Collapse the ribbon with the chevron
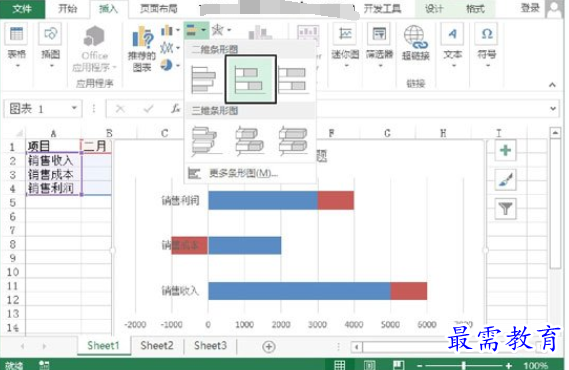569x370 pixels. pyautogui.click(x=552, y=85)
